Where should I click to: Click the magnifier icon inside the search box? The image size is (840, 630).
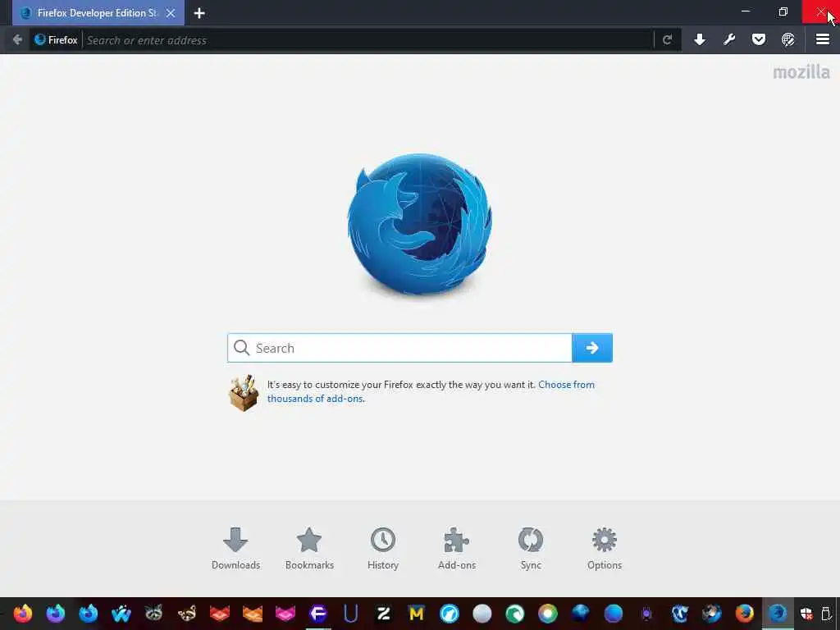(x=242, y=348)
